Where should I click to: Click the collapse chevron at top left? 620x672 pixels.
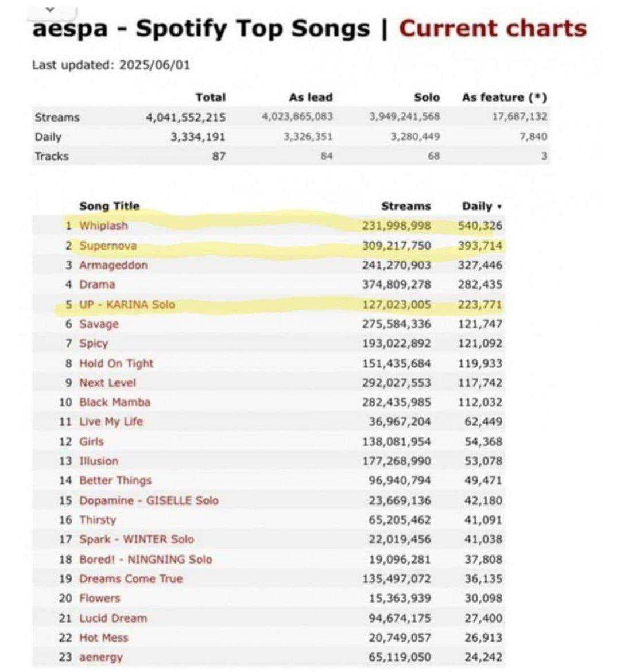coord(50,9)
